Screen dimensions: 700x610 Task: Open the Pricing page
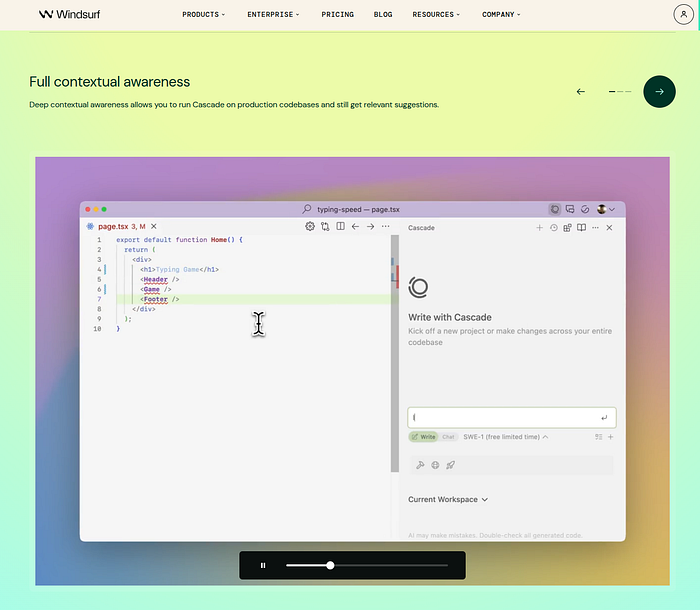[x=337, y=15]
